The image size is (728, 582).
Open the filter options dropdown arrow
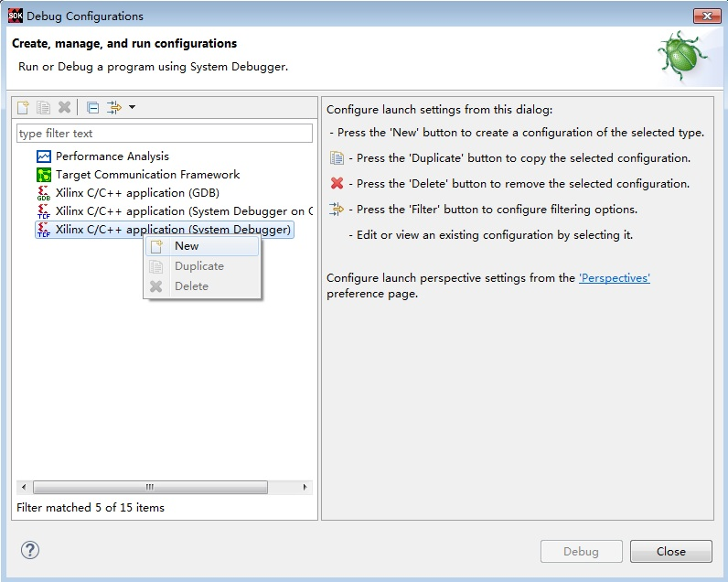pyautogui.click(x=133, y=108)
